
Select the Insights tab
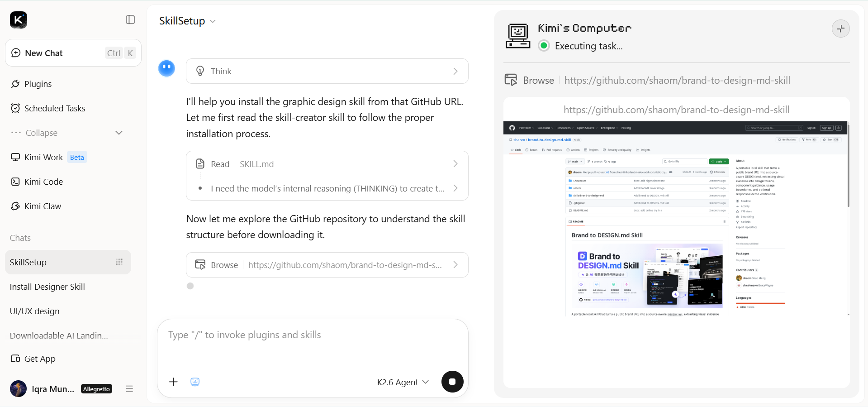(643, 150)
